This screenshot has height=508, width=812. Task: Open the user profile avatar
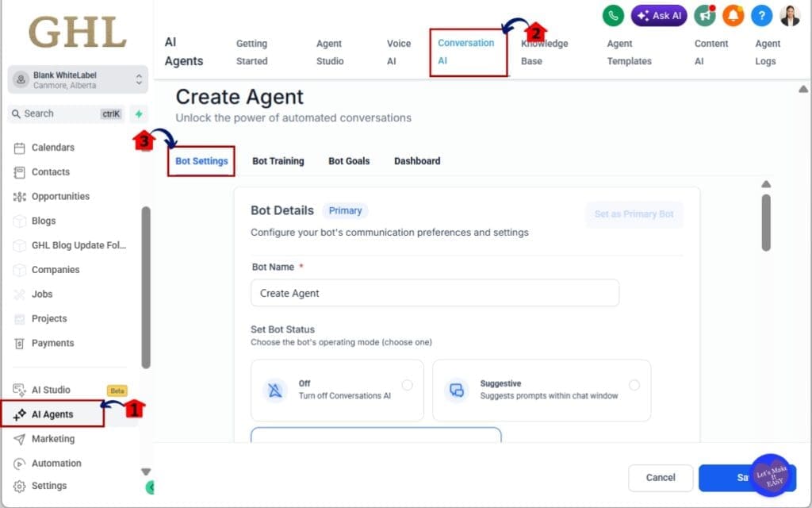pyautogui.click(x=791, y=16)
